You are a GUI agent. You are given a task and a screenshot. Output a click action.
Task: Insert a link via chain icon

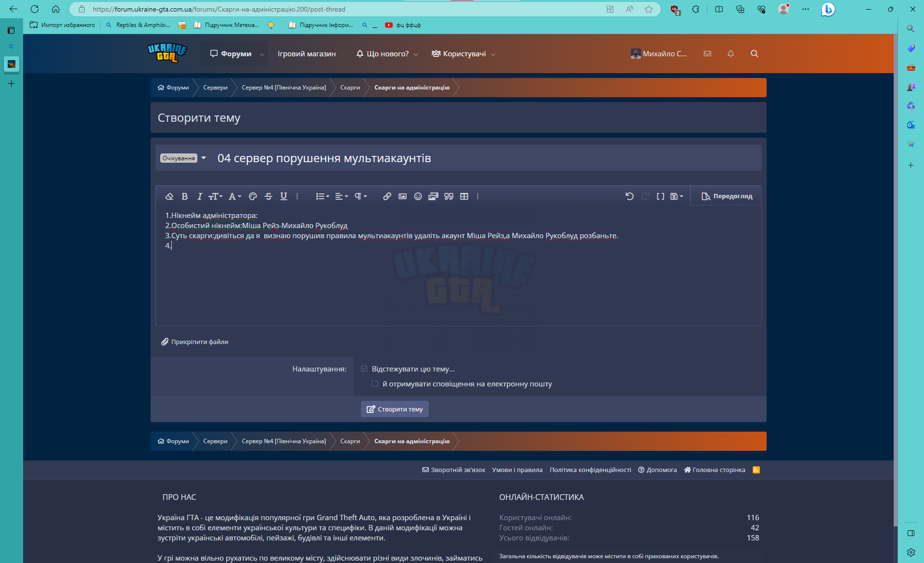387,196
